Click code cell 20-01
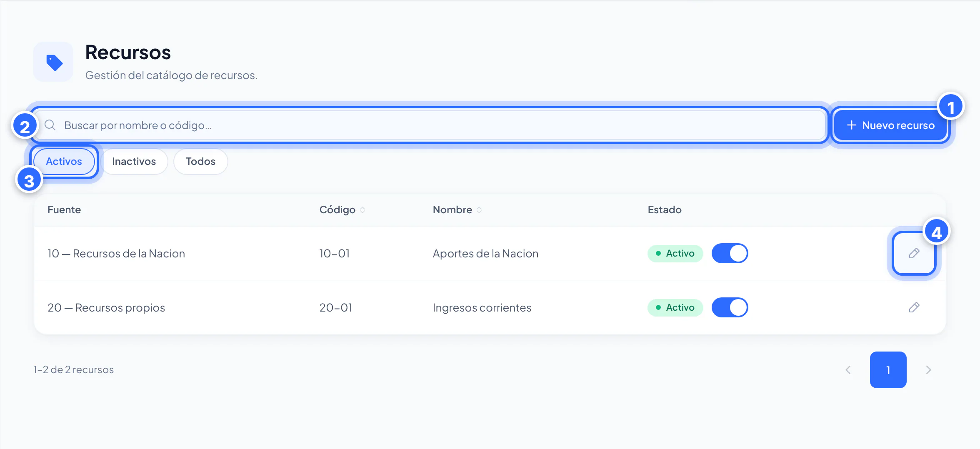The height and width of the screenshot is (449, 980). pos(336,307)
